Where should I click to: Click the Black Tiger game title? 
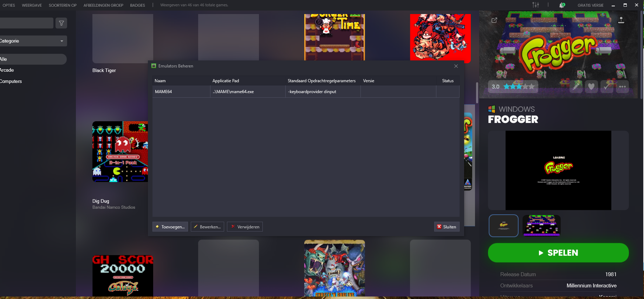[104, 70]
